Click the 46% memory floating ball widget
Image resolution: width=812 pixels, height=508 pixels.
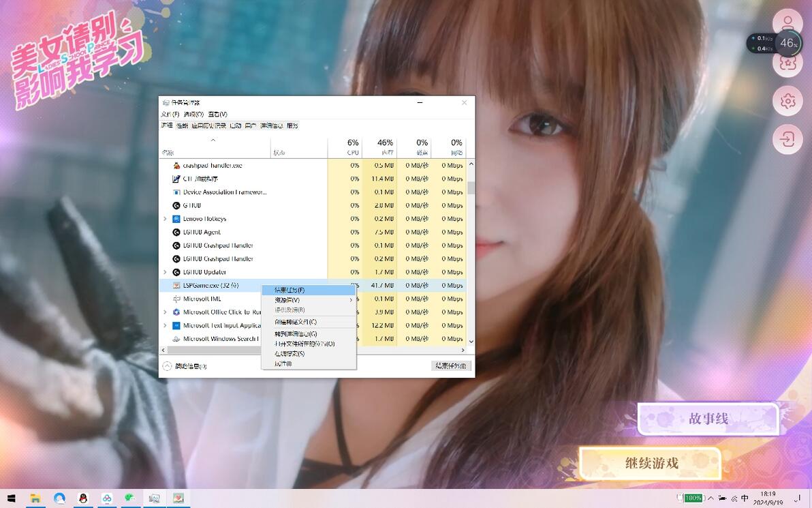789,43
